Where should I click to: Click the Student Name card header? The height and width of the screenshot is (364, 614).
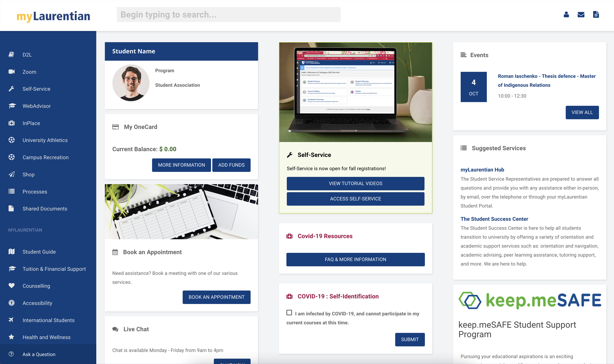tap(181, 51)
